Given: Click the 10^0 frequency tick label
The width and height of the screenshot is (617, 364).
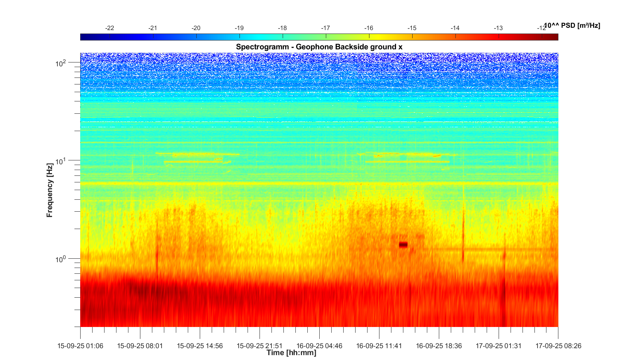Looking at the screenshot, I should click(61, 259).
